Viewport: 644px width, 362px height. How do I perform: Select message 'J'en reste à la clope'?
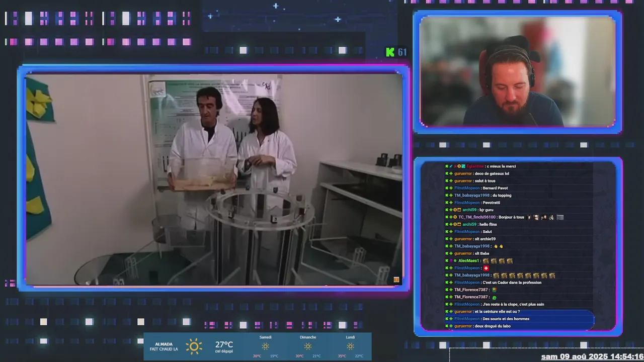pos(513,304)
